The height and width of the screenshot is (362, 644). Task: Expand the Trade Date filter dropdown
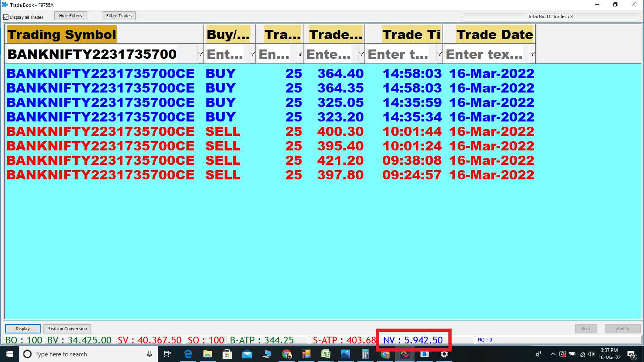pyautogui.click(x=532, y=54)
